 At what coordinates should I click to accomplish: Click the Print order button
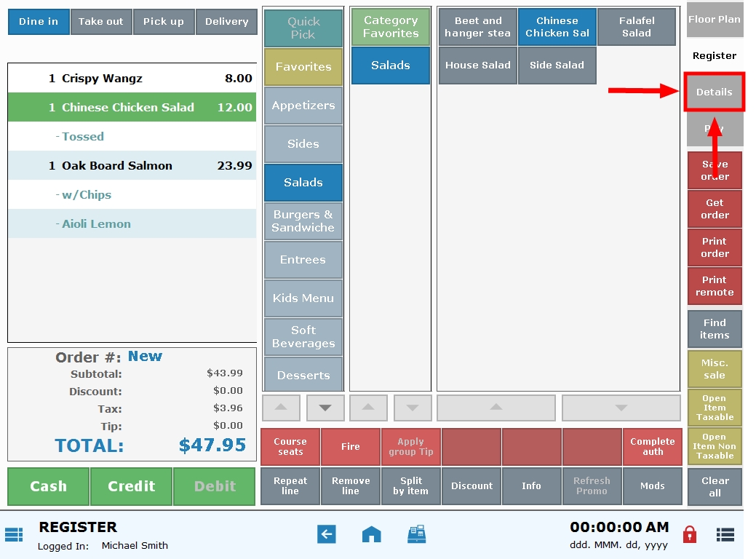point(715,247)
